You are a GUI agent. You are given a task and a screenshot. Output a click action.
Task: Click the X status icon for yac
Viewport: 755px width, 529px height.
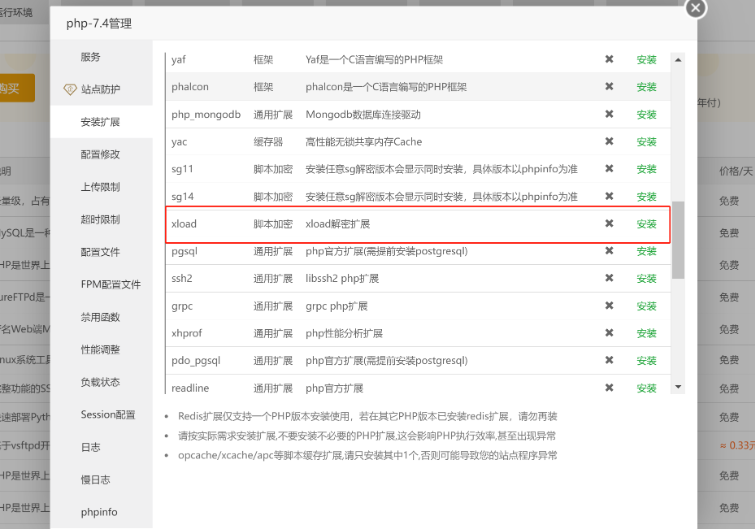(609, 141)
